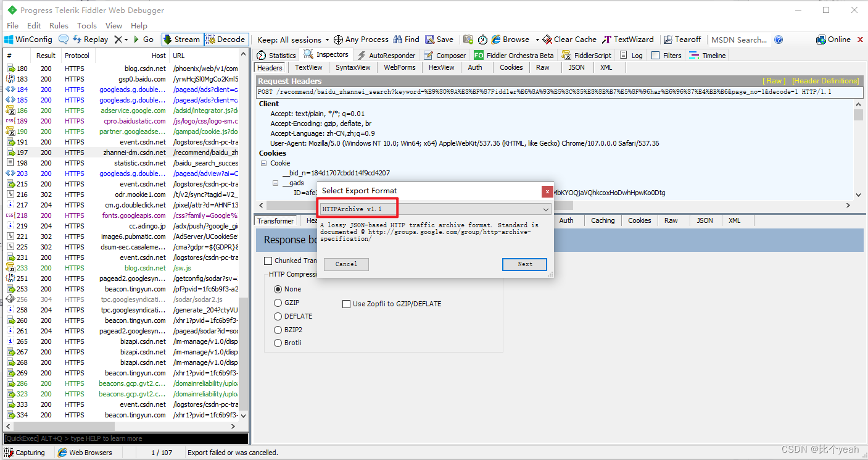This screenshot has width=868, height=460.
Task: Open the Filters tab
Action: pos(666,56)
